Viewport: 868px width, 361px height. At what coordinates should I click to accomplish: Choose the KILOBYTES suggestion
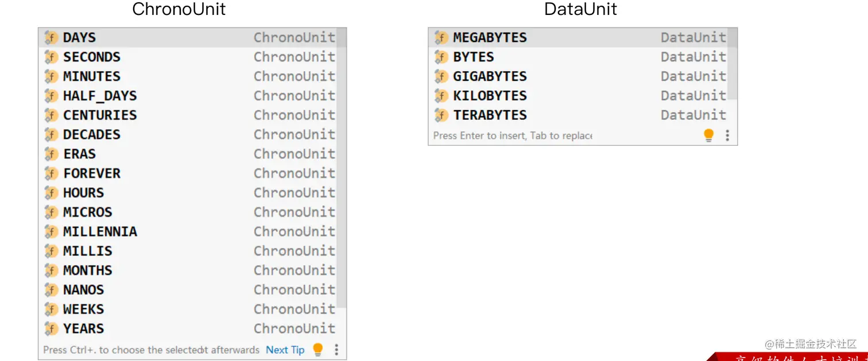pyautogui.click(x=578, y=96)
